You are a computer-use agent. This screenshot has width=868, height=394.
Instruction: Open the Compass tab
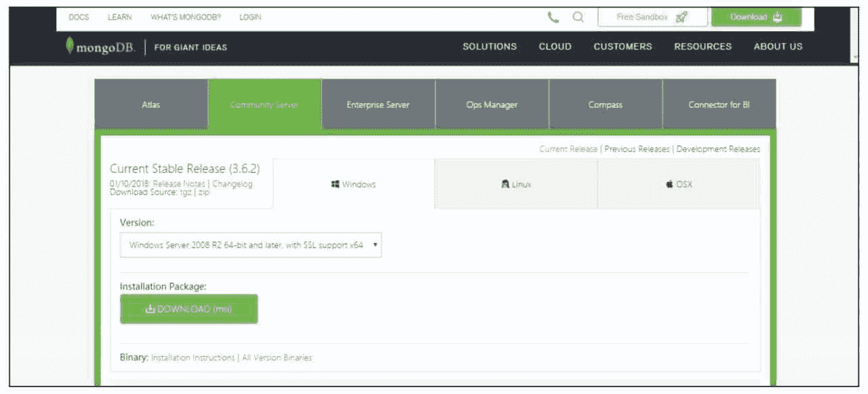coord(605,105)
